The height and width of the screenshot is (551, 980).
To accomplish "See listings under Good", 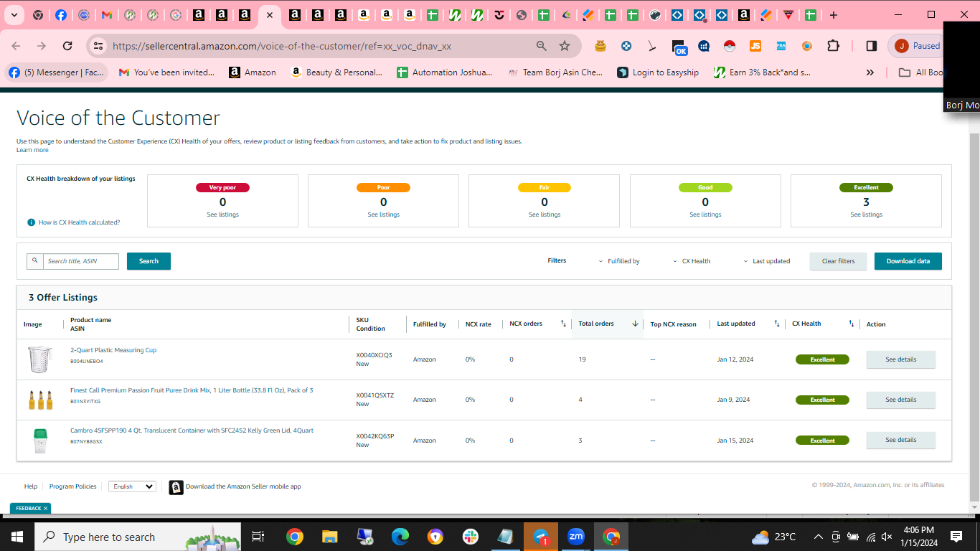I will [705, 215].
